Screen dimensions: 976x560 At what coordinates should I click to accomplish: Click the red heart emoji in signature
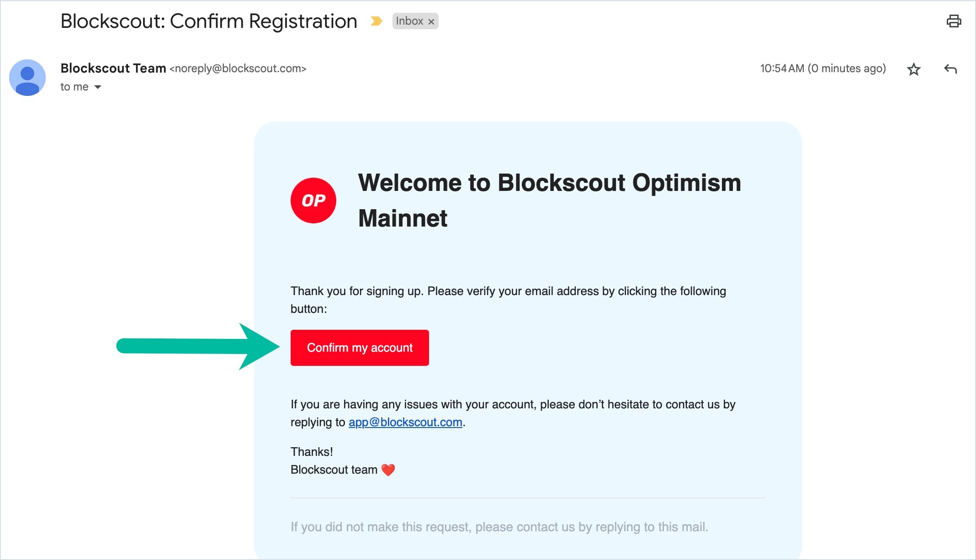click(388, 470)
